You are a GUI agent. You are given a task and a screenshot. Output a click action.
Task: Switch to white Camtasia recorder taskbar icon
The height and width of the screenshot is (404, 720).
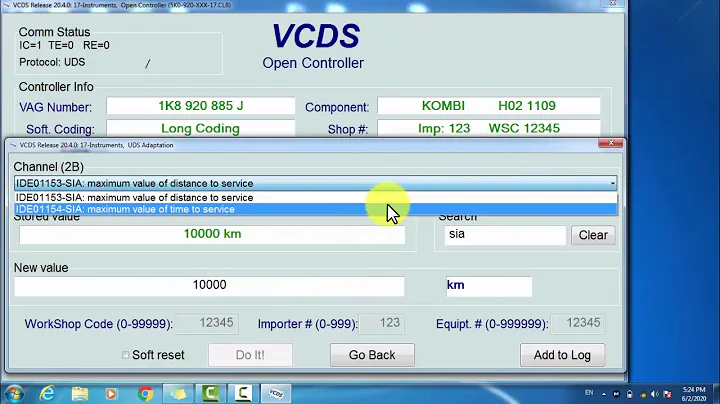(x=243, y=393)
